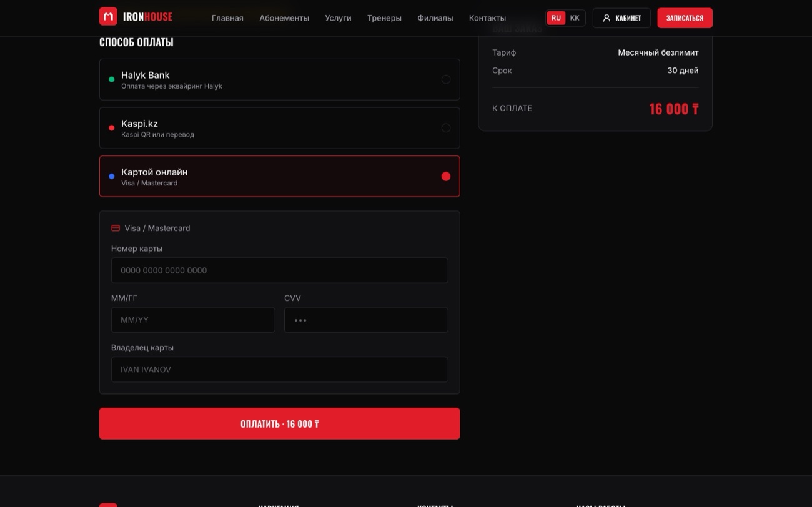Image resolution: width=812 pixels, height=507 pixels.
Task: Select the Картой онлайн radio button
Action: [x=446, y=177]
